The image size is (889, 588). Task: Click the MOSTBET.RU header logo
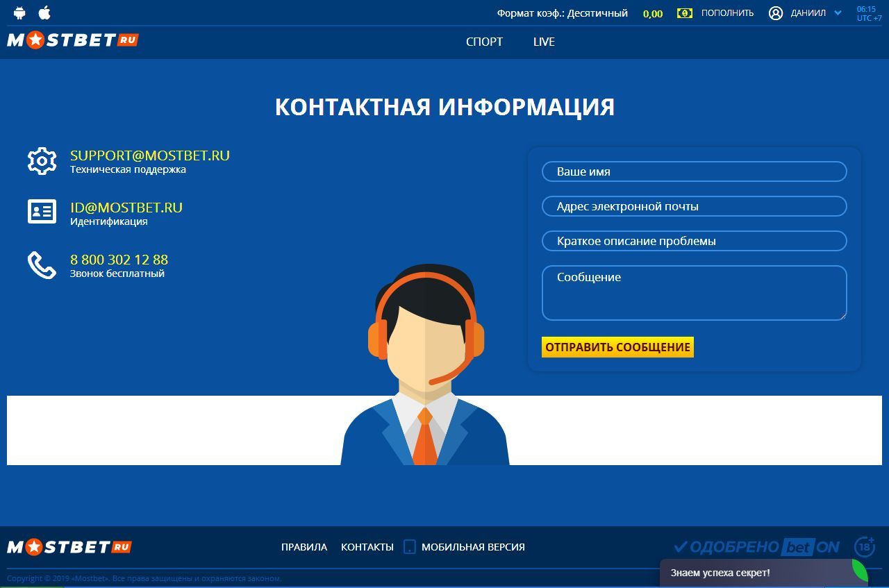click(x=73, y=40)
